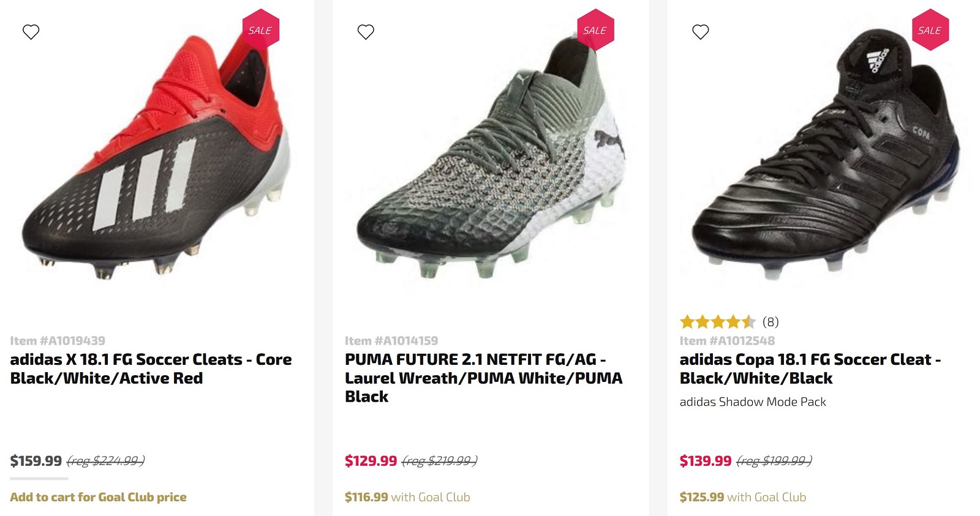Click Add to cart for Goal Club price
This screenshot has height=516, width=980.
pos(98,497)
